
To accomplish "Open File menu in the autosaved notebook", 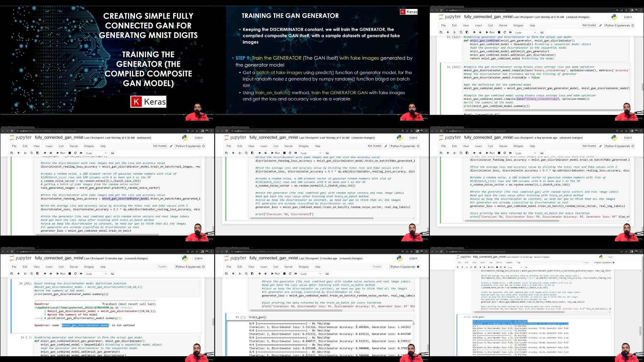I will point(14,146).
